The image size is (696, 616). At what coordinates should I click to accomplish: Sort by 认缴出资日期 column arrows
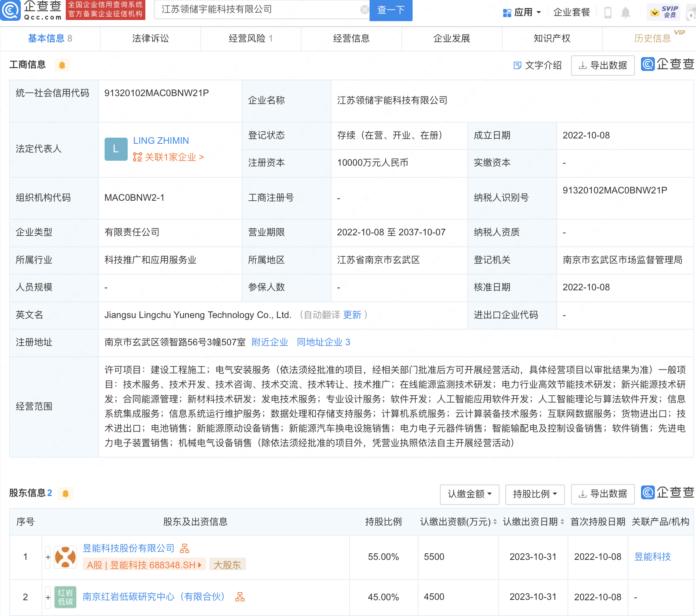(562, 522)
